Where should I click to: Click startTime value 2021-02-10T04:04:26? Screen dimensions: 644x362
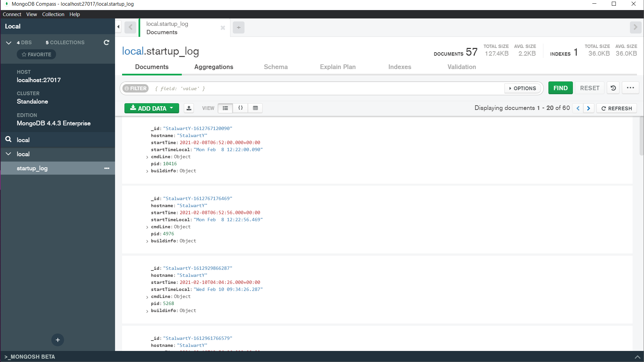click(220, 282)
